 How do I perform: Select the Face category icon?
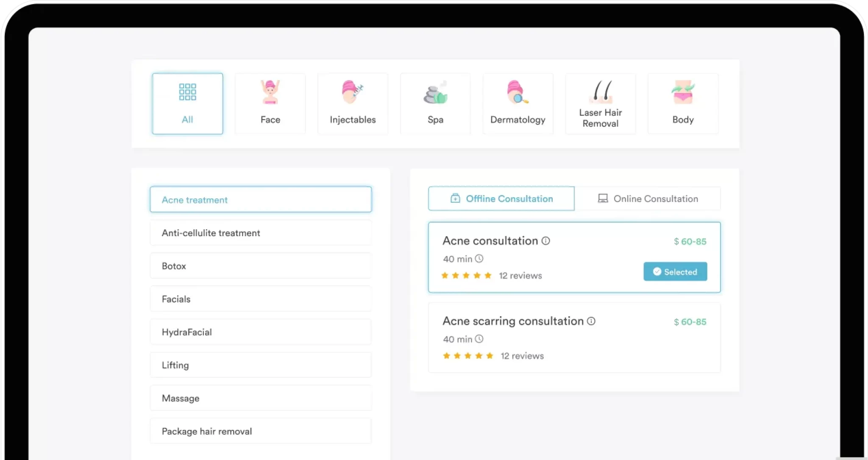point(270,92)
